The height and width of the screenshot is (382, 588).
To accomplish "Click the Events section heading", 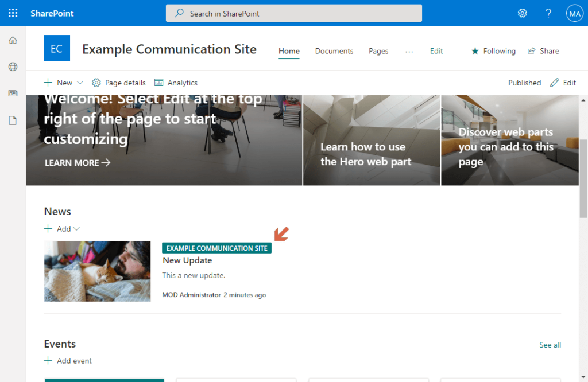I will click(60, 344).
